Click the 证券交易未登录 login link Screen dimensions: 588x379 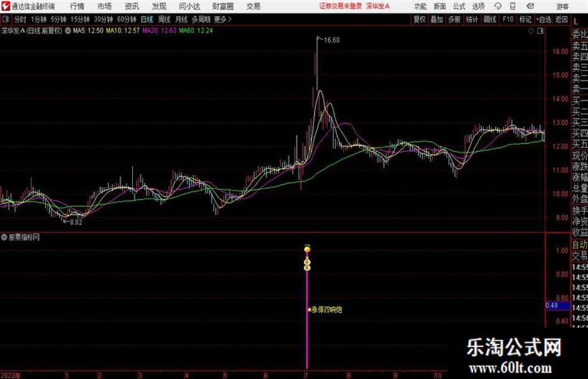[x=340, y=6]
